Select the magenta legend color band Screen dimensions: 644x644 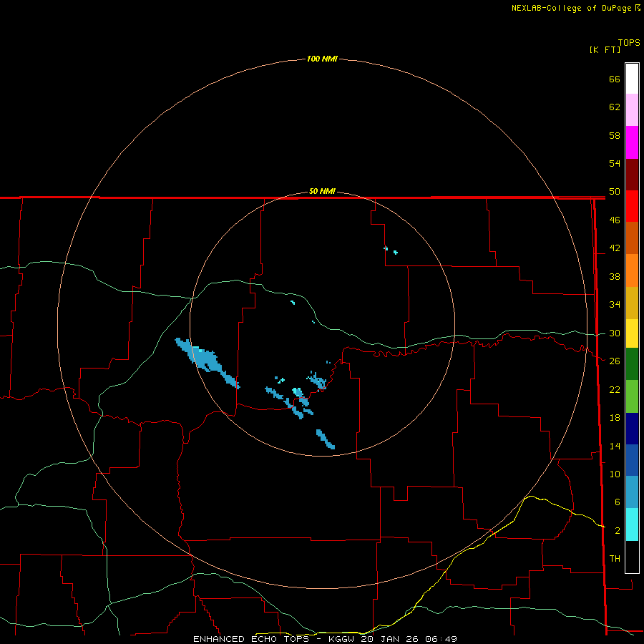(632, 142)
